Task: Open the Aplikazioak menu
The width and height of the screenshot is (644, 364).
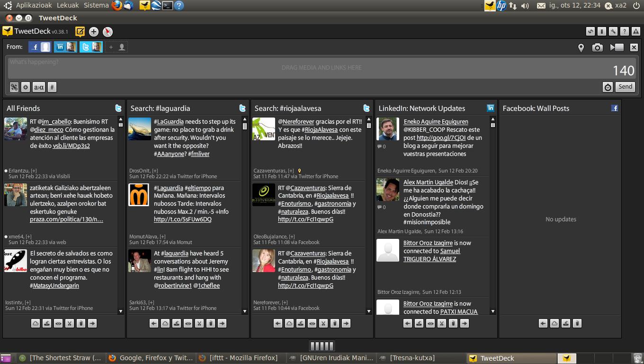Action: pos(34,5)
